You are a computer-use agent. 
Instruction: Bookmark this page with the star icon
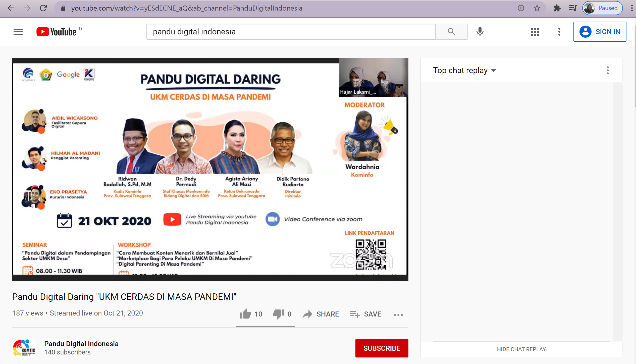[537, 8]
